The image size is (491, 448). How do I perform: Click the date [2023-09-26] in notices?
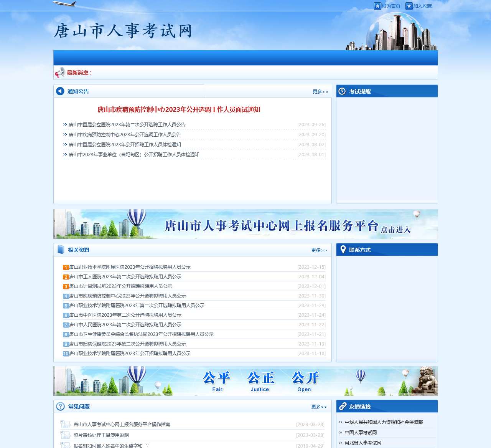[311, 124]
